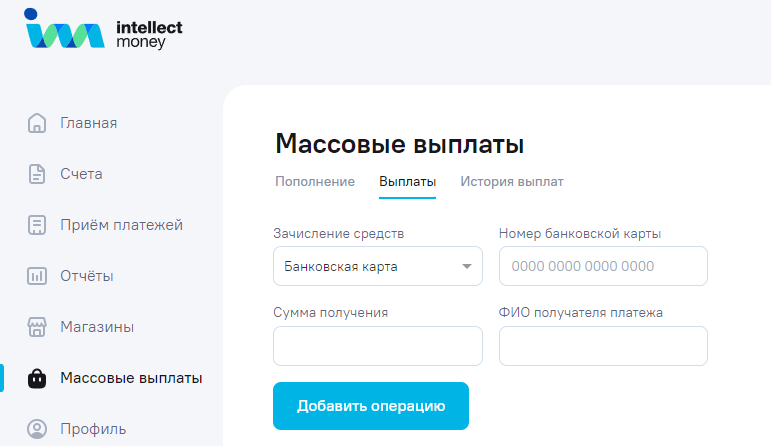Switch to the Пополнение tab
Screen dimensions: 771x446
tap(315, 182)
